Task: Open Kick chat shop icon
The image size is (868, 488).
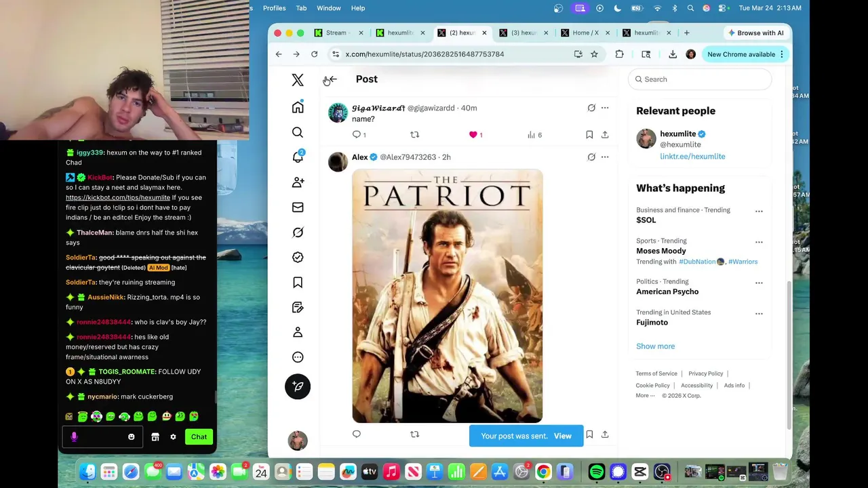Action: point(155,437)
